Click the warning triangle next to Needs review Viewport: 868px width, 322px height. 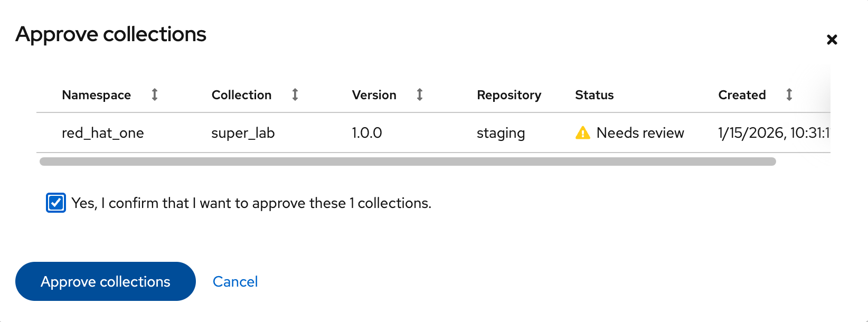(x=582, y=133)
